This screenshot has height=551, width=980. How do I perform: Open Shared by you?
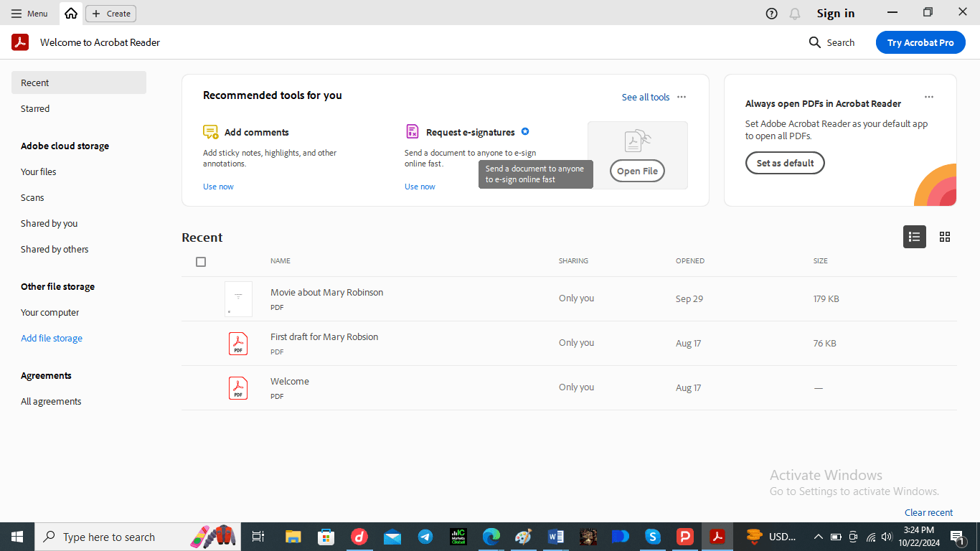49,223
